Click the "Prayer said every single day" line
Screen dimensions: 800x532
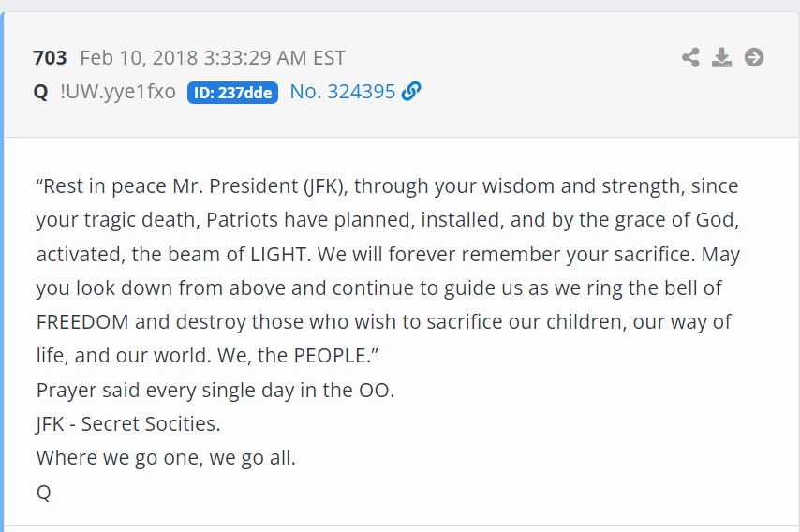pyautogui.click(x=215, y=391)
